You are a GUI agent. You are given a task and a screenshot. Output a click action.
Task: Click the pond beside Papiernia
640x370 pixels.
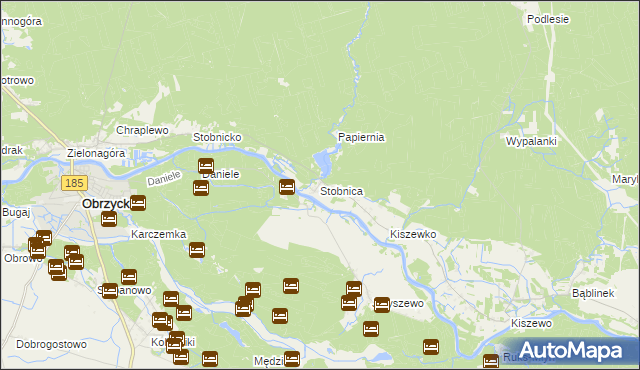(322, 163)
